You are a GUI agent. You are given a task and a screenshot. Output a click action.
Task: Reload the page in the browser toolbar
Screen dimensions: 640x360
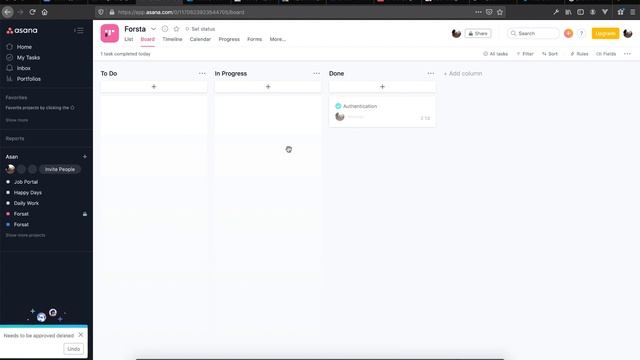(x=32, y=12)
